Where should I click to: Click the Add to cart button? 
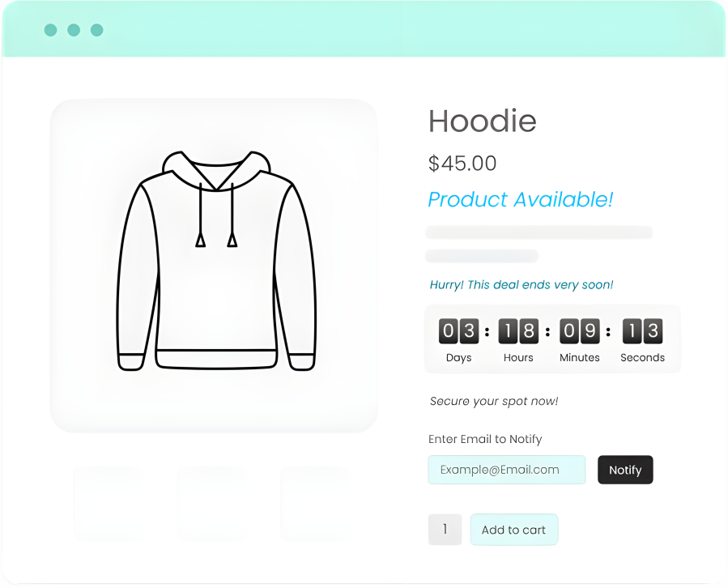514,530
